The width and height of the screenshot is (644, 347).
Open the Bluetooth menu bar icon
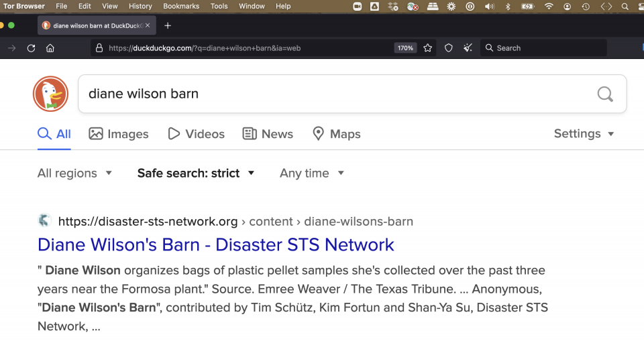coord(508,6)
